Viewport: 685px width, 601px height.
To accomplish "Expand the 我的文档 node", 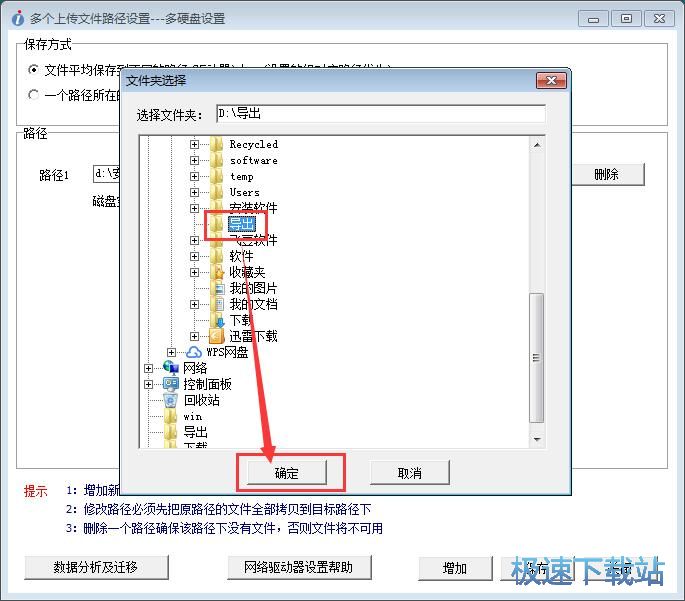I will coord(194,304).
